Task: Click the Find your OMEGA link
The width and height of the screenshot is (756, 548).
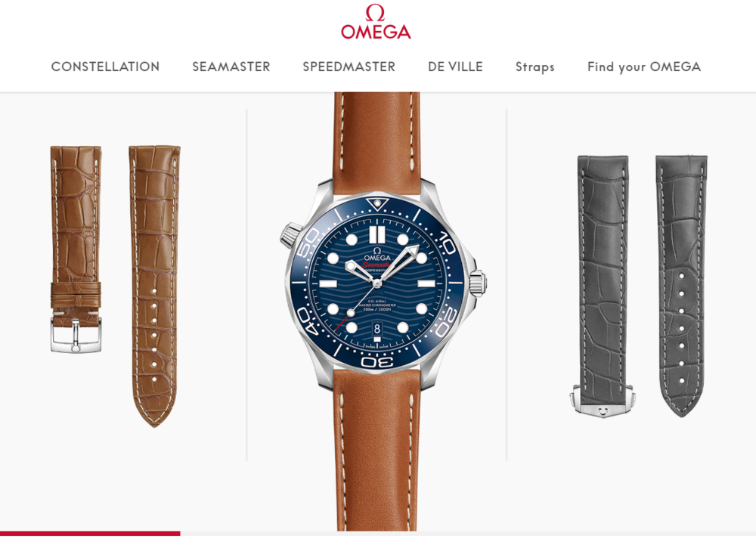Action: [x=643, y=67]
